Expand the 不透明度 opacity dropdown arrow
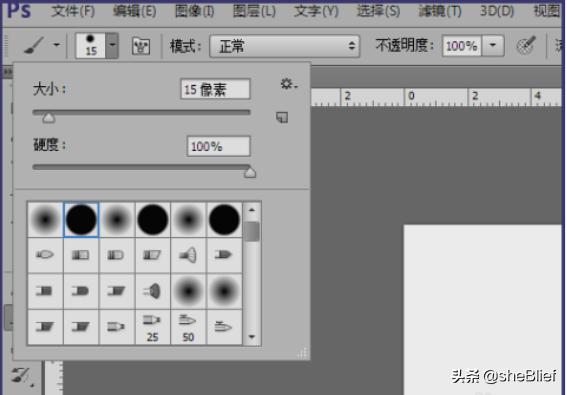 [493, 46]
